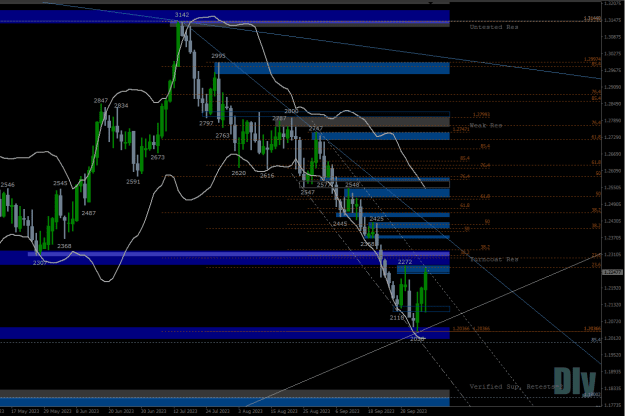Click the 2797 swing low label
The height and width of the screenshot is (416, 625).
coord(206,124)
